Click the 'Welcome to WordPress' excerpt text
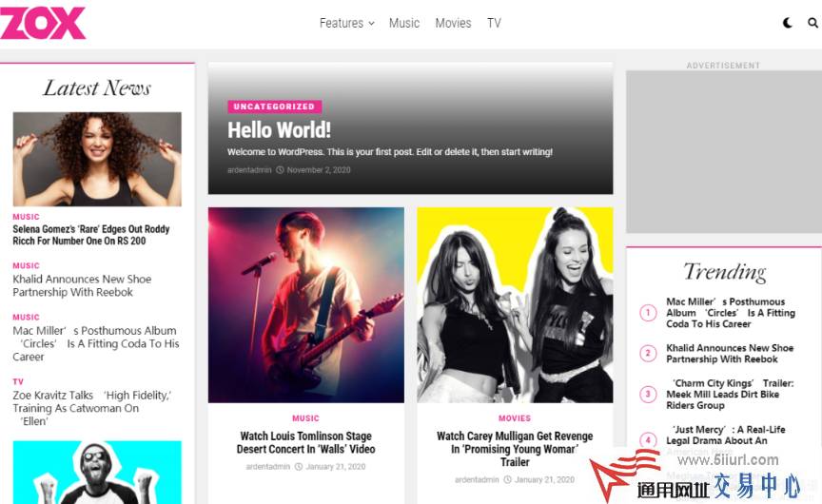 (389, 152)
